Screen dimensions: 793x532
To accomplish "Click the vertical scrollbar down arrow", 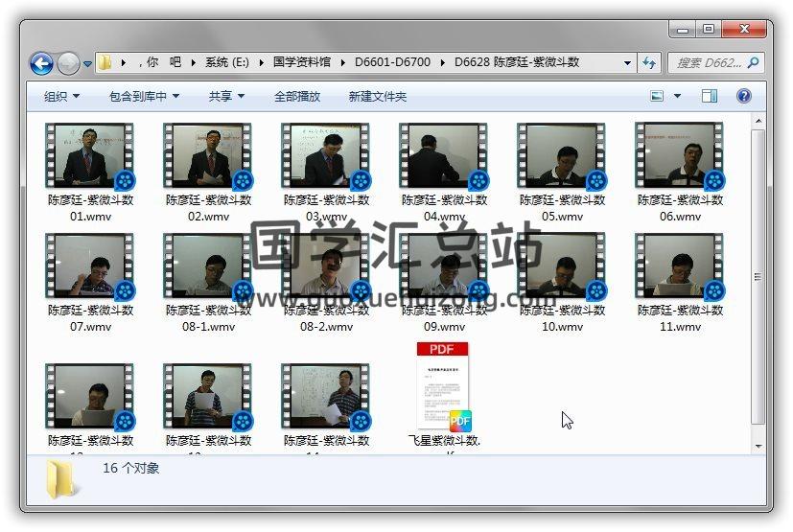I will tap(758, 446).
